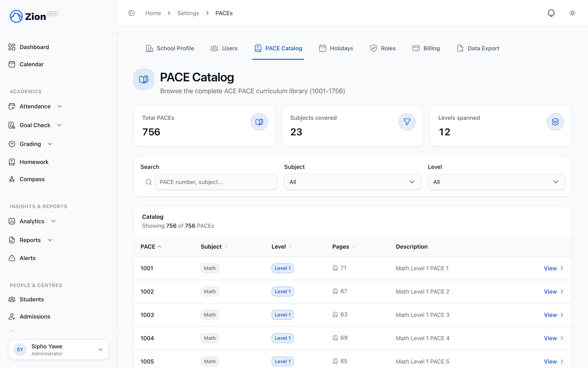Focus the PACE number search field
Screen dimensions: 588x368
coord(216,182)
